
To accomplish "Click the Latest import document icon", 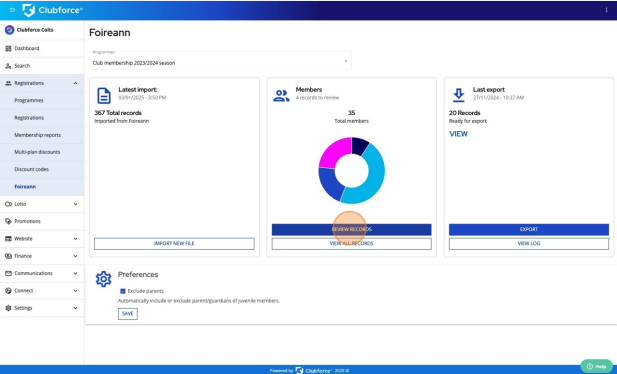I will 104,96.
